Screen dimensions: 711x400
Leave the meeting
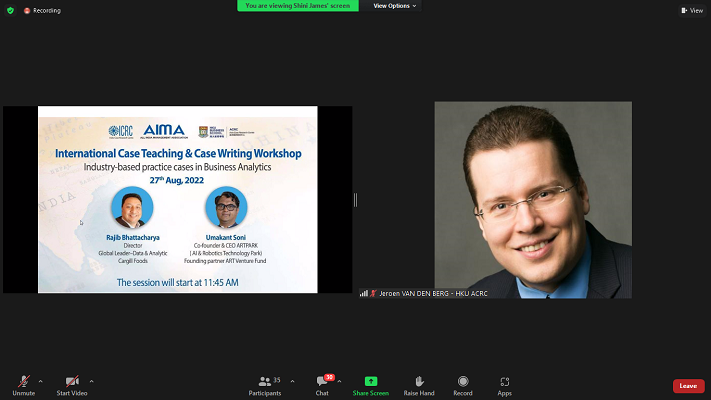click(688, 386)
